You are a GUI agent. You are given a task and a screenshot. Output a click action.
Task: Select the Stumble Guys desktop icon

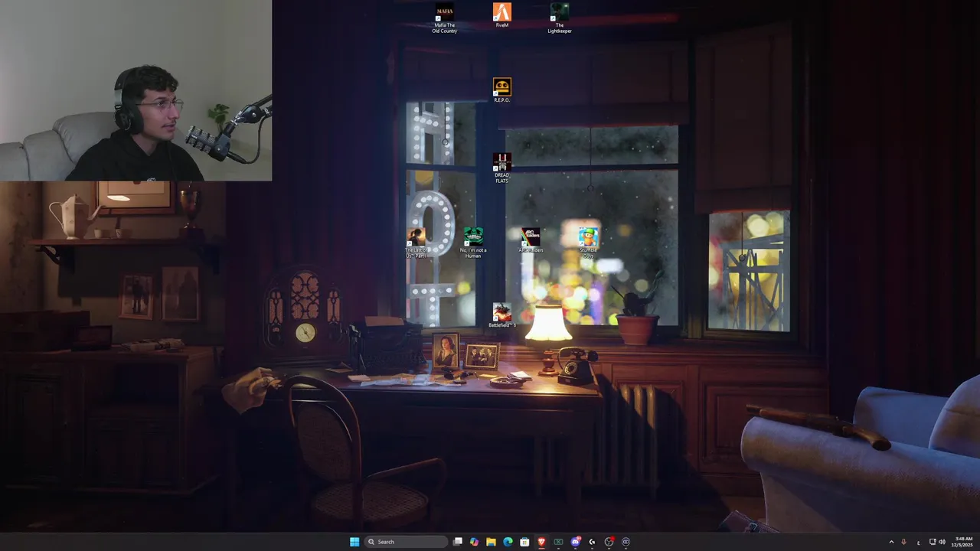(x=588, y=243)
